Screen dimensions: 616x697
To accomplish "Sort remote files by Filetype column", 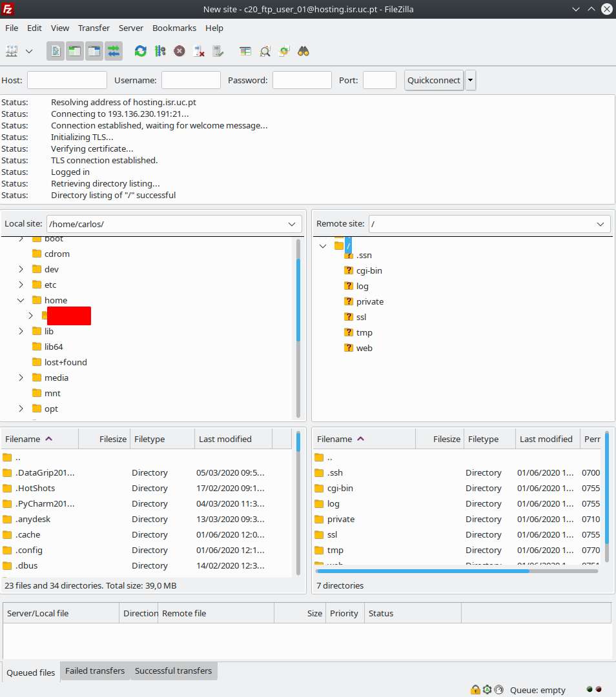I will tap(489, 439).
